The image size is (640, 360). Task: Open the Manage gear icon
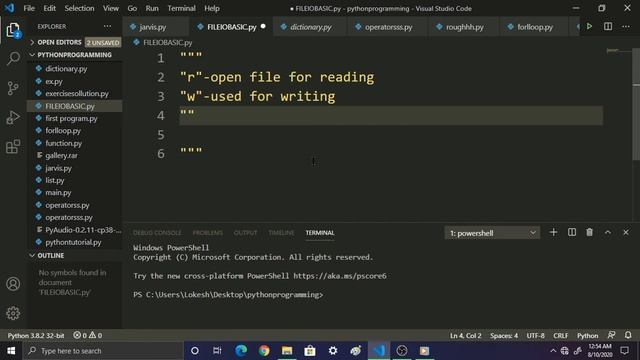point(13,313)
